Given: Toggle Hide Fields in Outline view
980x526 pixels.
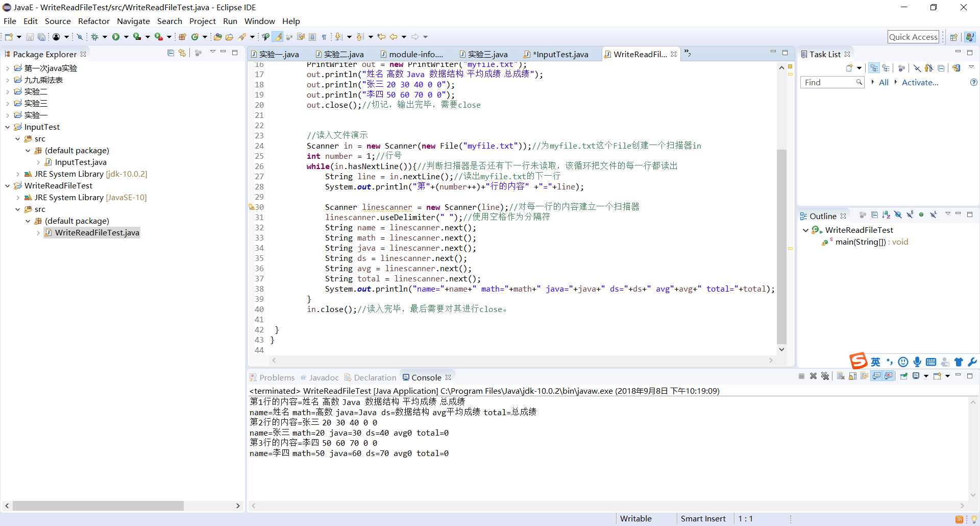Looking at the screenshot, I should pos(898,214).
